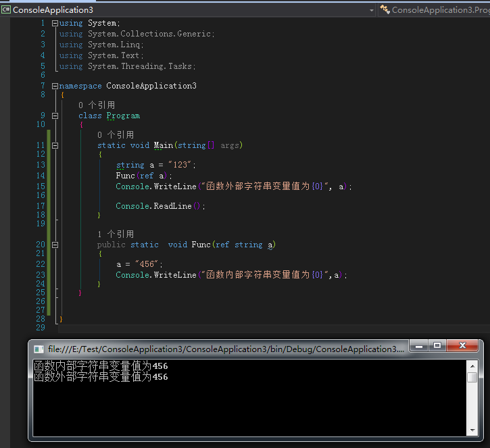
Task: Click the string literal "456" on line 22
Action: point(147,264)
